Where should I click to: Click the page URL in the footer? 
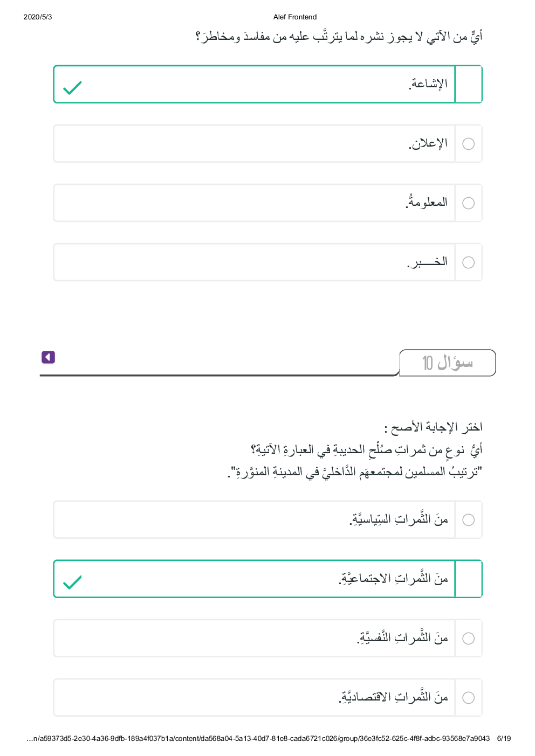click(258, 738)
